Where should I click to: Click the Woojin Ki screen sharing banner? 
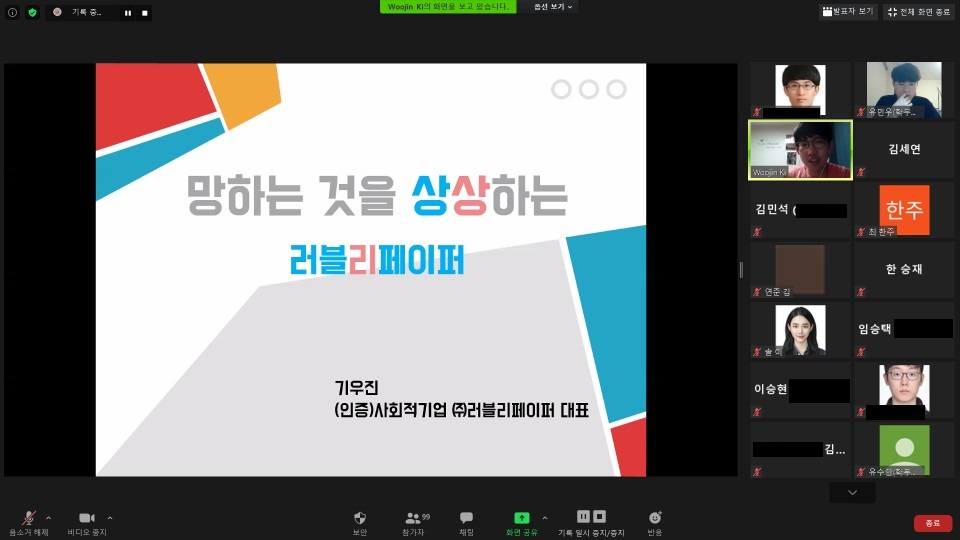coord(448,7)
